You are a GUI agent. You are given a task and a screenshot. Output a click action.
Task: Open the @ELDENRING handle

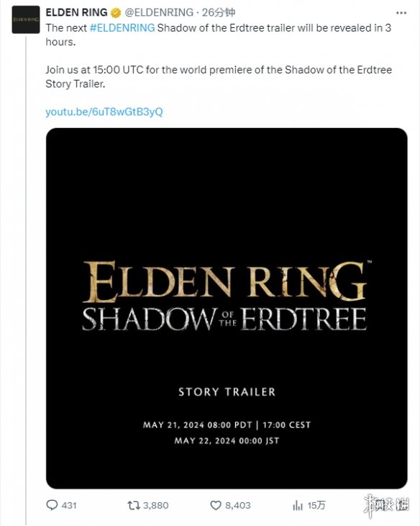click(159, 12)
